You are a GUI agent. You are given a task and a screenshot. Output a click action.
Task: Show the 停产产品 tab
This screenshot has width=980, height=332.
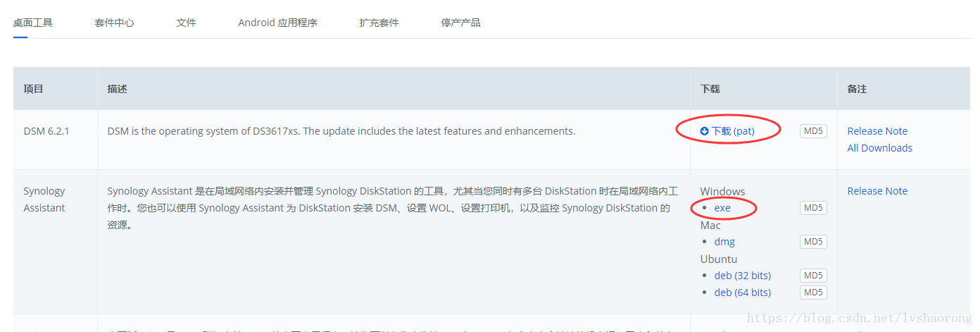point(460,23)
